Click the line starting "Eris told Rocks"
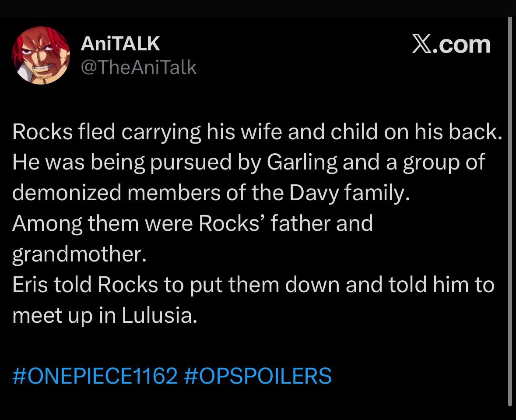The width and height of the screenshot is (516, 420). (253, 285)
